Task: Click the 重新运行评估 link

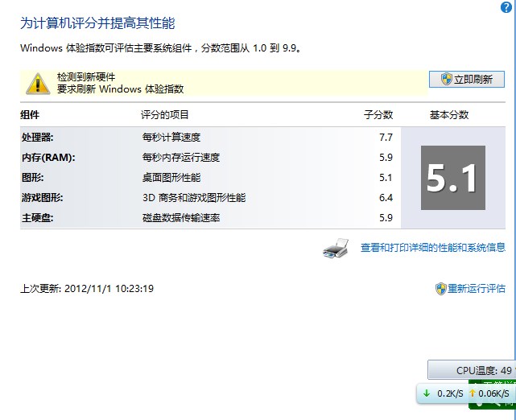Action: (x=477, y=288)
